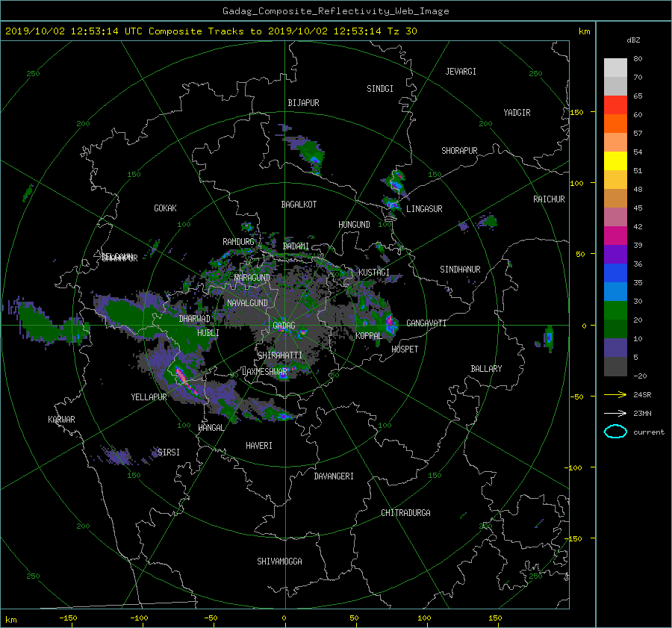Click the yellow 24SR track arrow icon
The width and height of the screenshot is (672, 628).
(615, 394)
